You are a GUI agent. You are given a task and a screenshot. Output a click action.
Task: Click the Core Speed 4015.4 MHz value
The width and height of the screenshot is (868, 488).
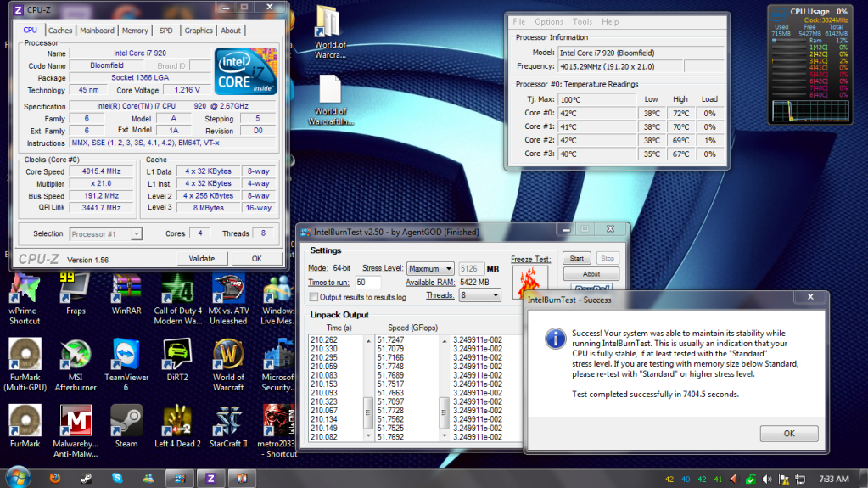click(101, 171)
